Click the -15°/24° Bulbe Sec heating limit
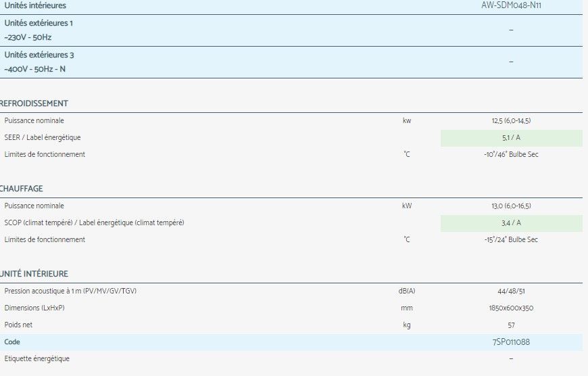588x376 pixels. (511, 240)
